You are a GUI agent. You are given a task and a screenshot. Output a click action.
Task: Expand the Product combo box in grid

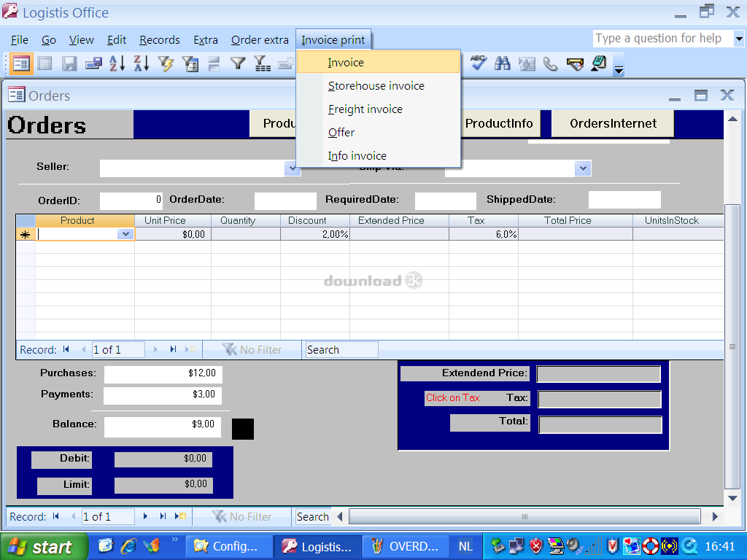[125, 234]
